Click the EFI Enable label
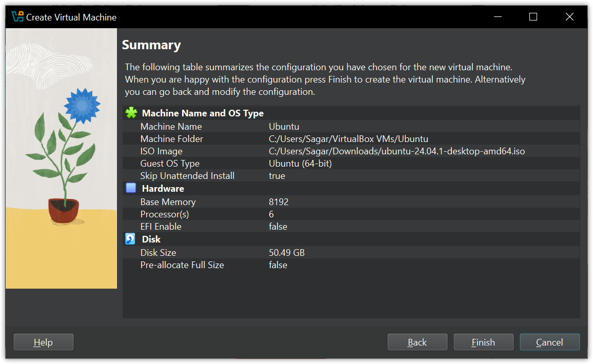This screenshot has width=593, height=364. pos(161,227)
